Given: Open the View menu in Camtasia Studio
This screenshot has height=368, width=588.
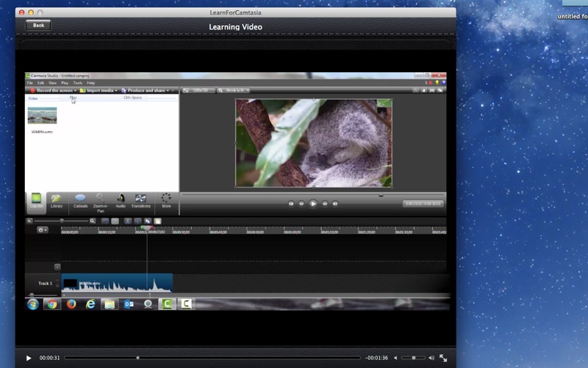Looking at the screenshot, I should (x=52, y=83).
